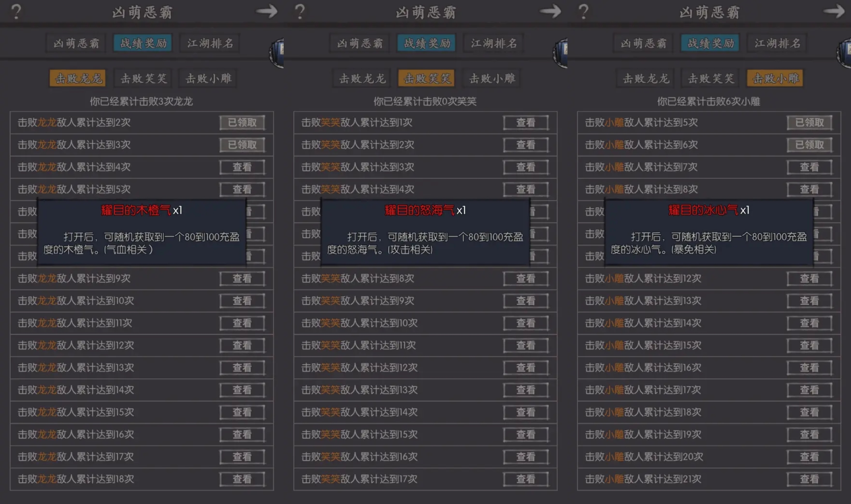Click the shield badge icon in the middle panel
This screenshot has height=504, width=851.
click(x=561, y=53)
